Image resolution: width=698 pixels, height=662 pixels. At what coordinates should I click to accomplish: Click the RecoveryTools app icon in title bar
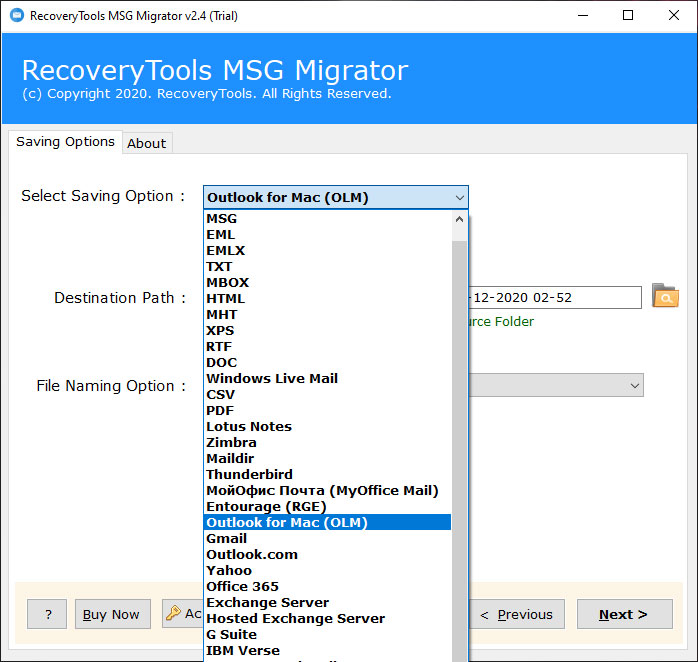[17, 16]
